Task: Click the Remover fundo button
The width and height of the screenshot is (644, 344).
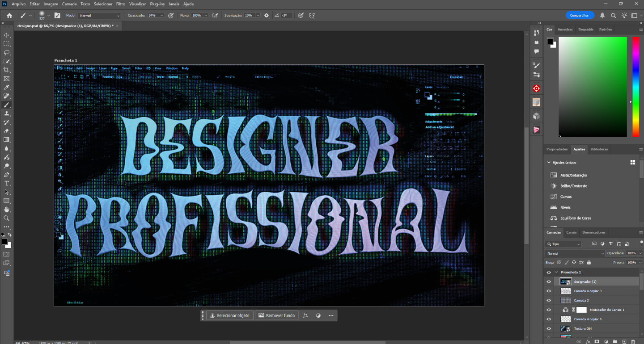Action: (276, 315)
